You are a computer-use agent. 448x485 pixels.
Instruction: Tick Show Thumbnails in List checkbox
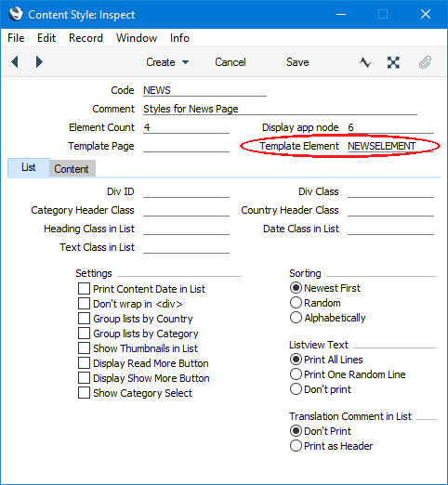pos(84,347)
